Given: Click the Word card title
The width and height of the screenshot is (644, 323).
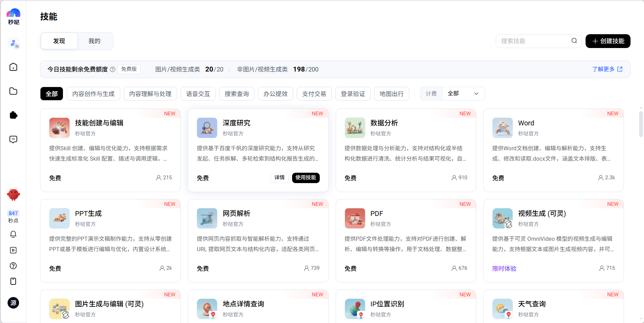Looking at the screenshot, I should 526,123.
